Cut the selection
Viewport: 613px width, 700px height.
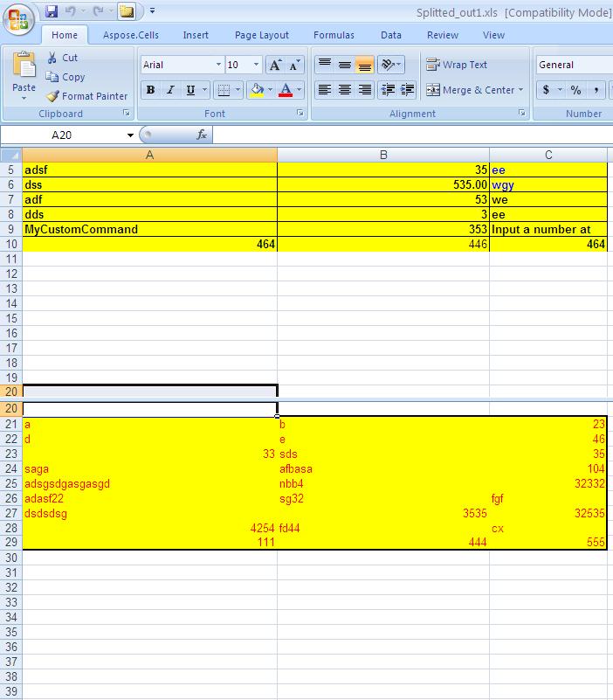pos(62,58)
